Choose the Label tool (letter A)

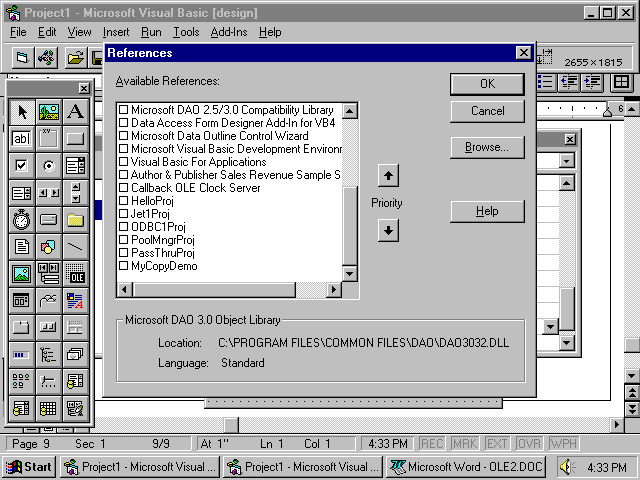[75, 112]
